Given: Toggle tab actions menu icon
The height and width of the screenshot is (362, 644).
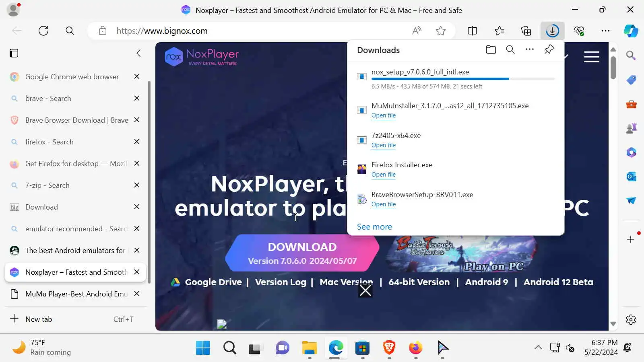Looking at the screenshot, I should point(14,53).
